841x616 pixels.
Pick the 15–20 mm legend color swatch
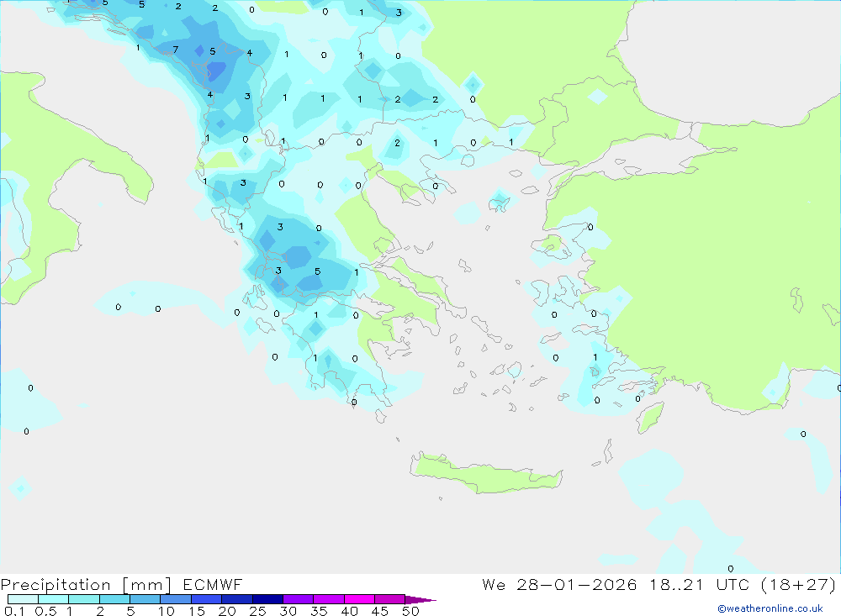tap(207, 599)
